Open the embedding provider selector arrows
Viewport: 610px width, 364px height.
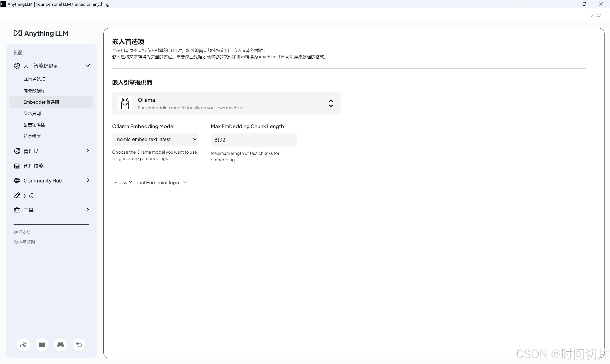point(331,104)
